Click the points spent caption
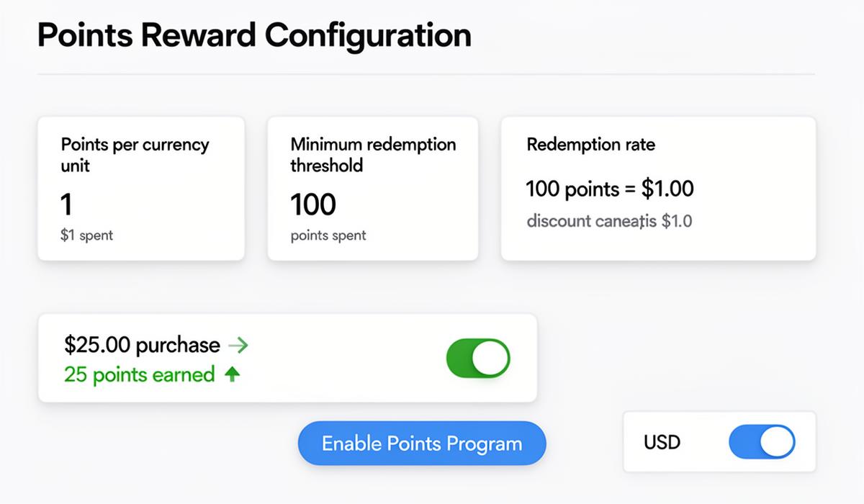Screen dimensions: 864x504 tap(328, 235)
